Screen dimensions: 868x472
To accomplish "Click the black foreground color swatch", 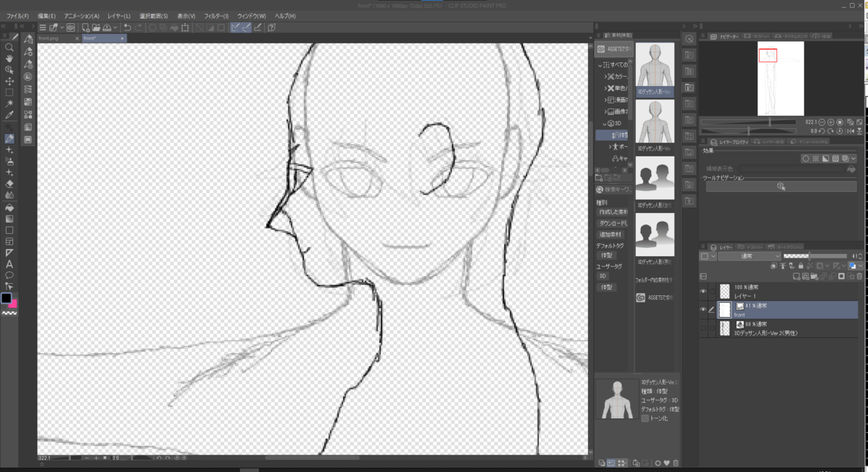I will [6, 296].
